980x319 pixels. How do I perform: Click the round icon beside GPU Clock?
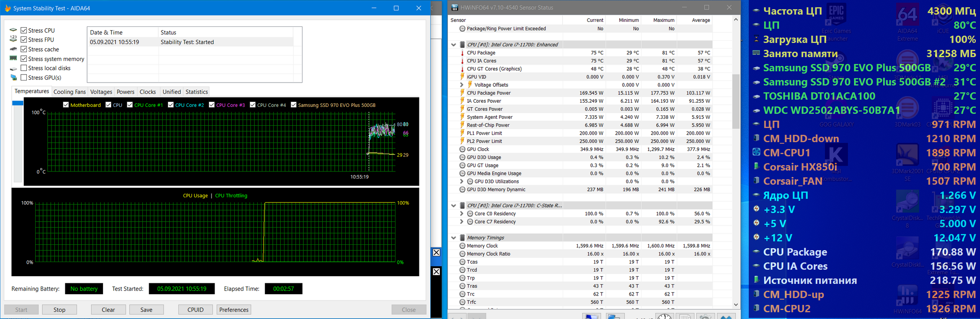pyautogui.click(x=462, y=149)
